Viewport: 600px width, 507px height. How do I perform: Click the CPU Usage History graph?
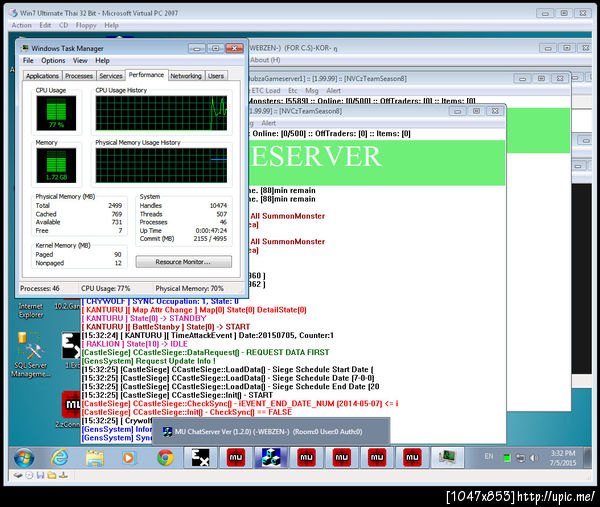[161, 113]
